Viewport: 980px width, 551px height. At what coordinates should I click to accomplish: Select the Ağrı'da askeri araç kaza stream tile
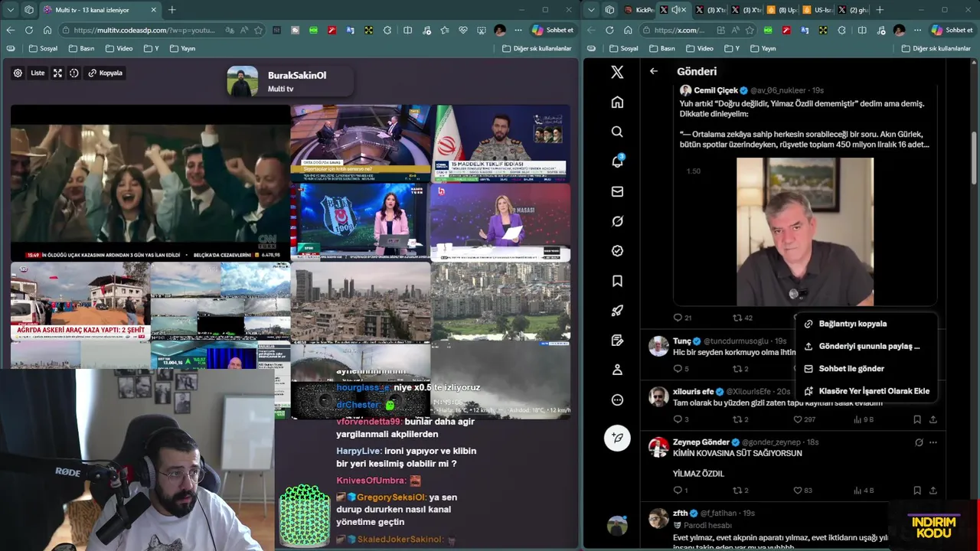80,302
